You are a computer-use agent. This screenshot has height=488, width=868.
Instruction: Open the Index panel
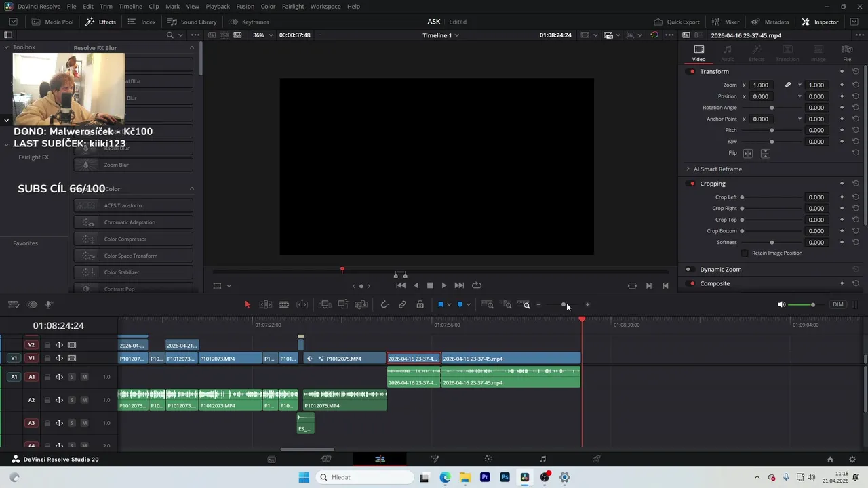click(142, 22)
